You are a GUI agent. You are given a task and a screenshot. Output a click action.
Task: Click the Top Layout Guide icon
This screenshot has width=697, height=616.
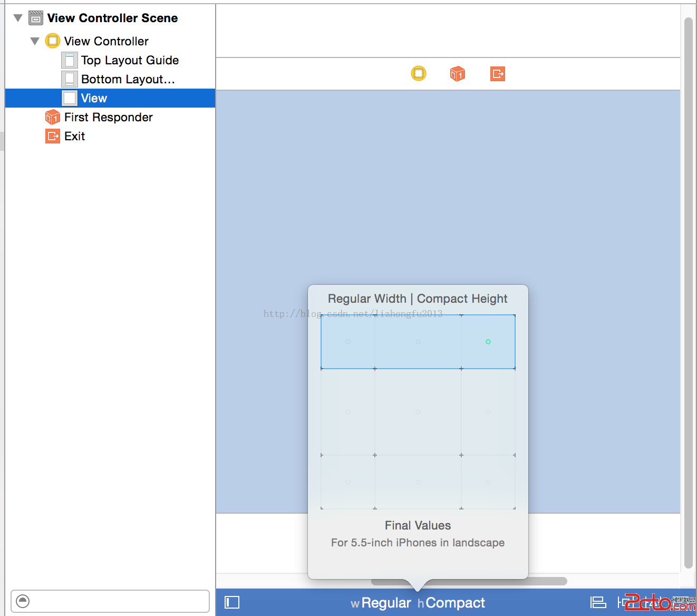[70, 60]
